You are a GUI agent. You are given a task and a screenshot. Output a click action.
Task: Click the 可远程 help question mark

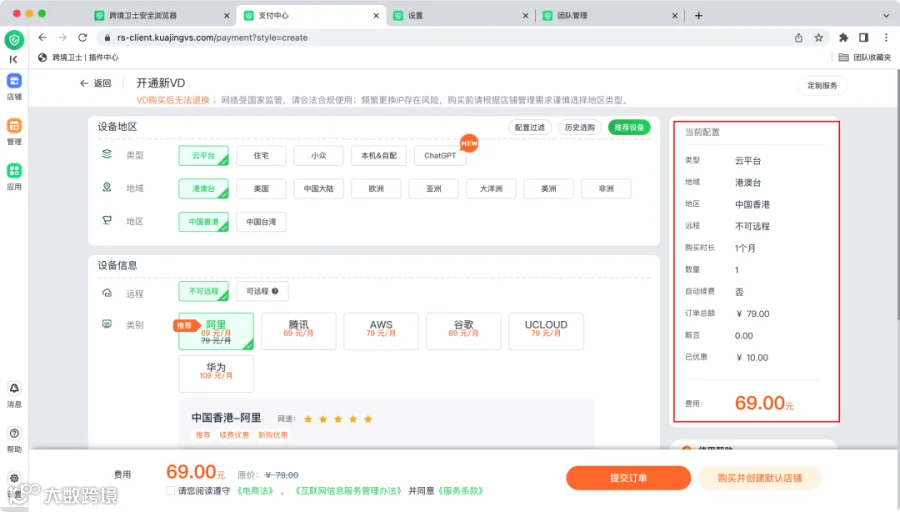pos(275,291)
